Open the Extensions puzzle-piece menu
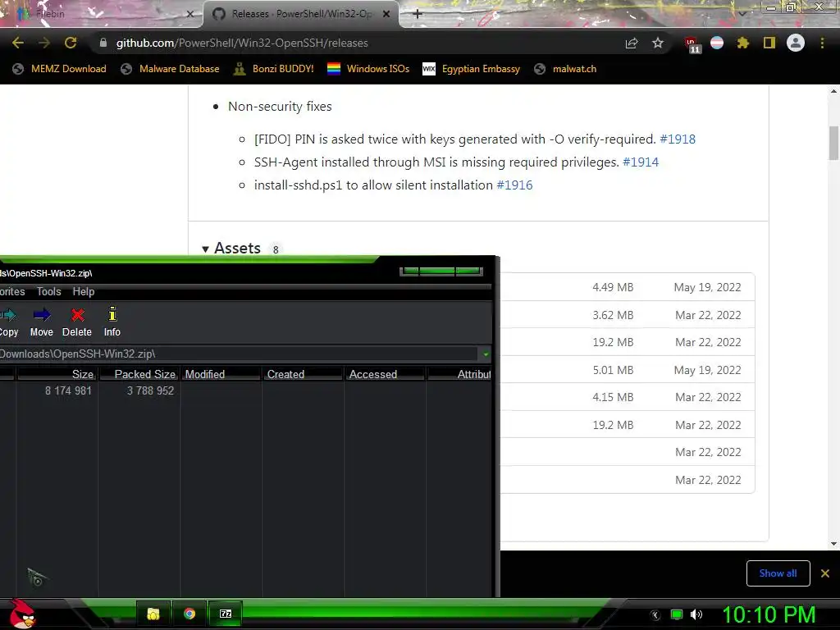Screen dimensions: 840x630 743,43
